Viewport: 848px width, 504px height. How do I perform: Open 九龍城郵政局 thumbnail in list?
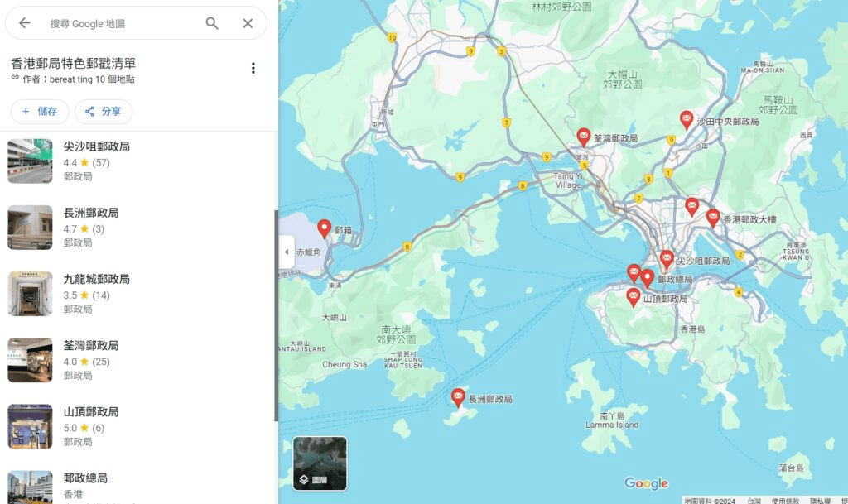(31, 294)
